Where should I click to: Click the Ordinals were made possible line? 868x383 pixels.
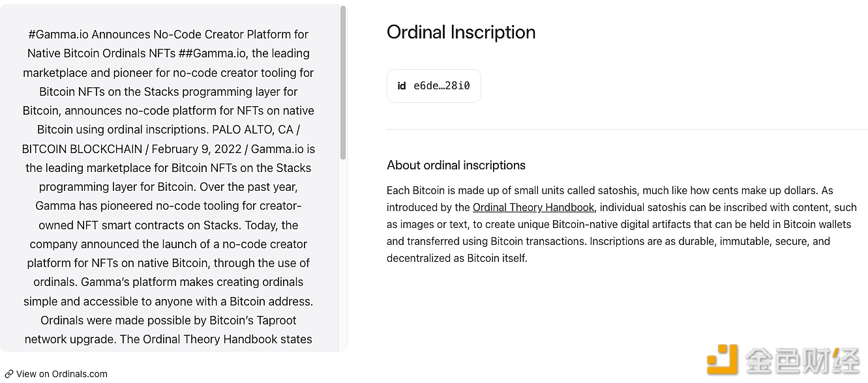point(168,320)
